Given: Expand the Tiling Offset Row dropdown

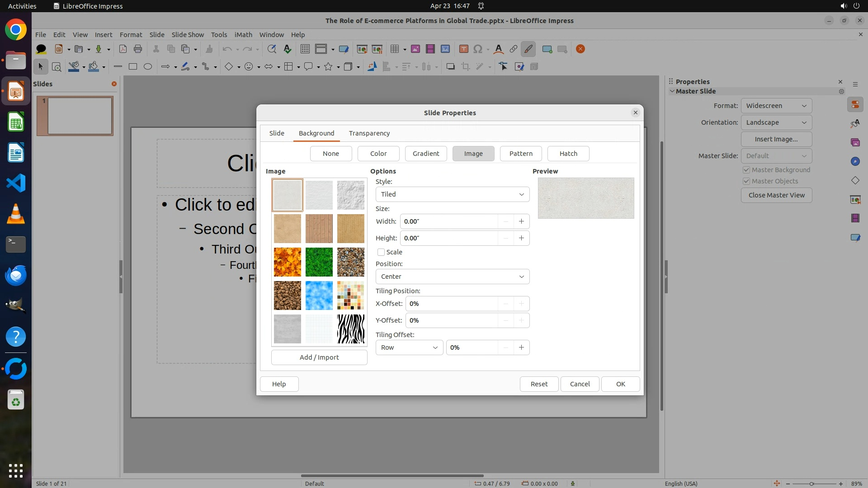Looking at the screenshot, I should [x=409, y=347].
